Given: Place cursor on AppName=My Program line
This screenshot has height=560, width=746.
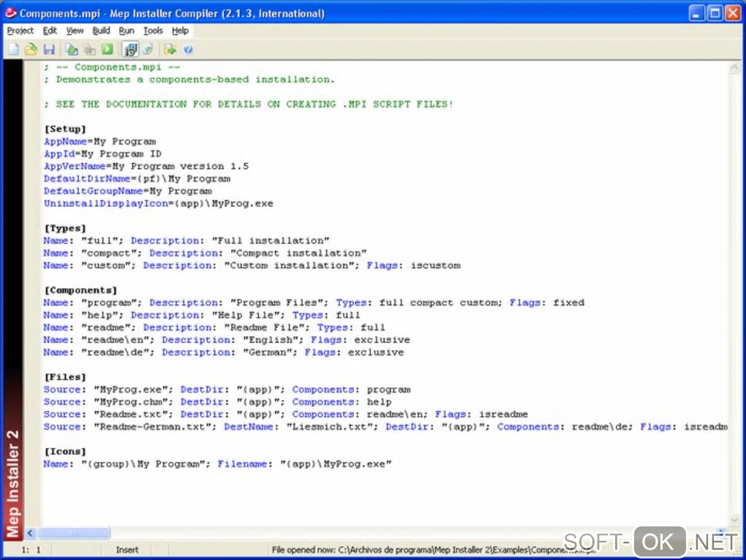Looking at the screenshot, I should (x=100, y=141).
